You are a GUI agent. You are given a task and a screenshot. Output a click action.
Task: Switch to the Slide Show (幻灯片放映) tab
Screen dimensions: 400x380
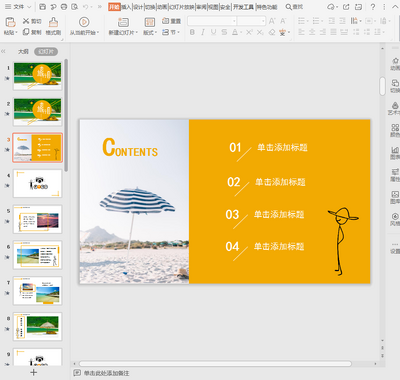[182, 7]
